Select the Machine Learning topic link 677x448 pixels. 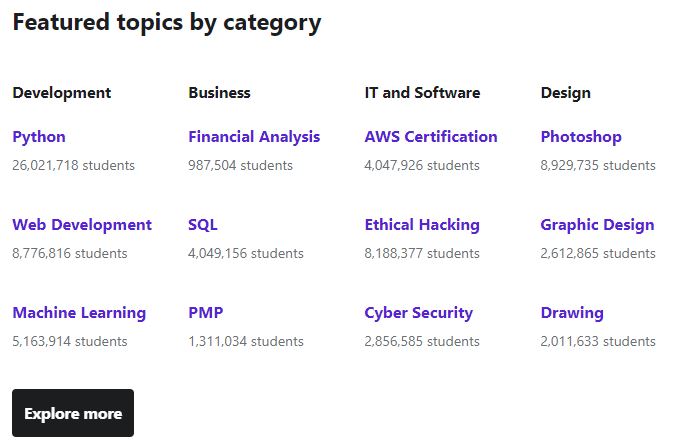click(79, 313)
